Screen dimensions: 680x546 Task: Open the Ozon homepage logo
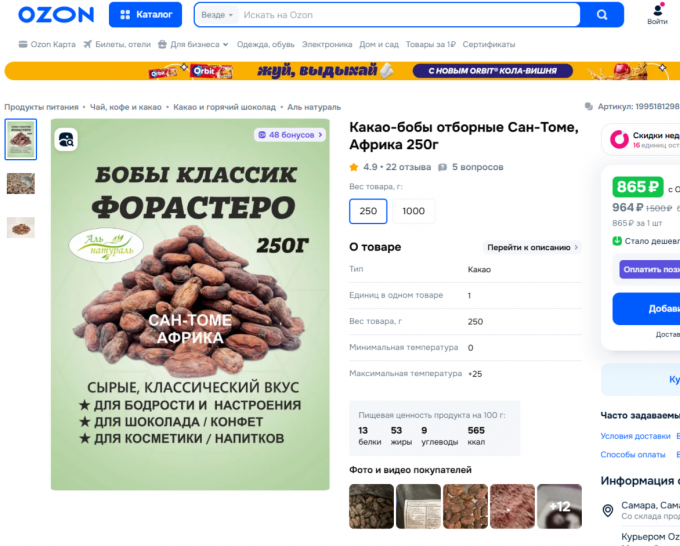[x=56, y=15]
